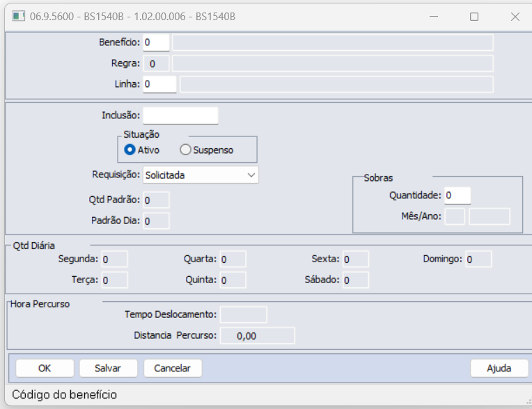Image resolution: width=532 pixels, height=409 pixels.
Task: Click the 'Mês/Ano:' label
Action: [x=421, y=216]
